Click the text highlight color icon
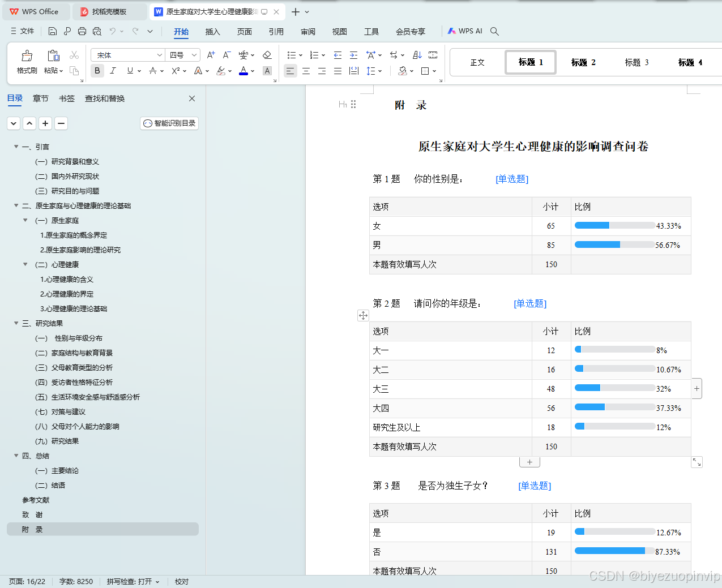This screenshot has height=588, width=722. click(x=221, y=71)
